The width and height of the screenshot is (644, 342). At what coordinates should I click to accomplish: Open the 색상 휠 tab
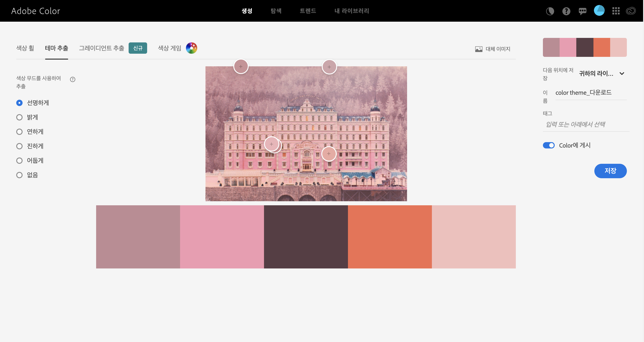point(25,48)
